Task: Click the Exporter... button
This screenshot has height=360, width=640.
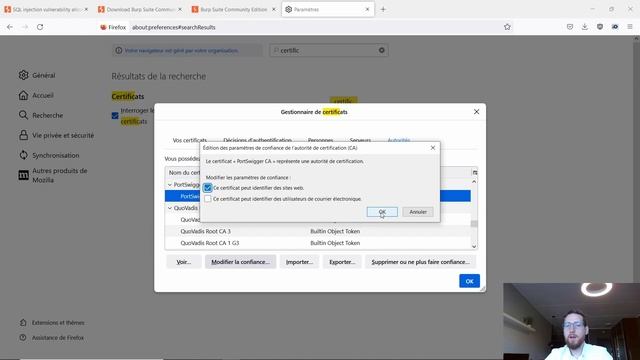Action: 342,262
